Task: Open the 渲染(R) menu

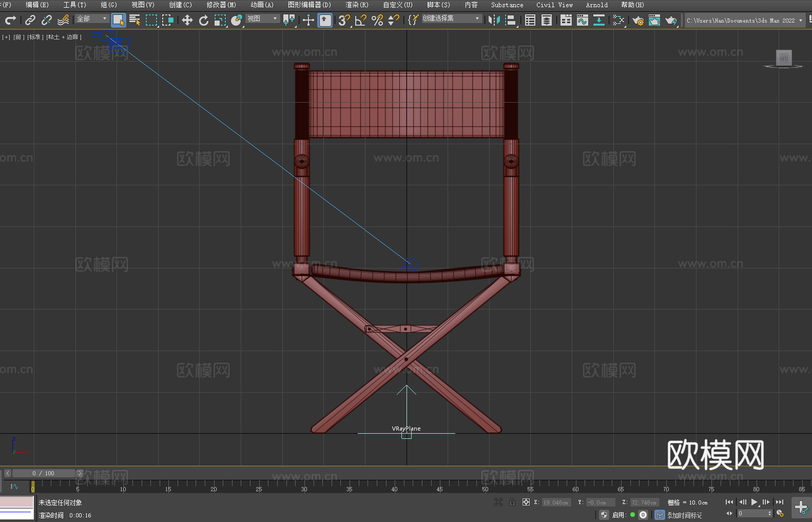Action: [x=357, y=5]
